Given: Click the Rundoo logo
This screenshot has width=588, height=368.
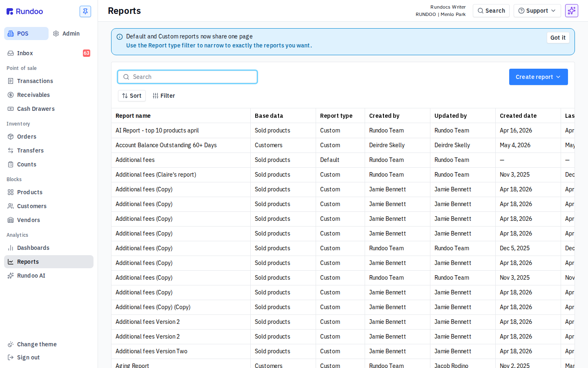Looking at the screenshot, I should coord(24,11).
